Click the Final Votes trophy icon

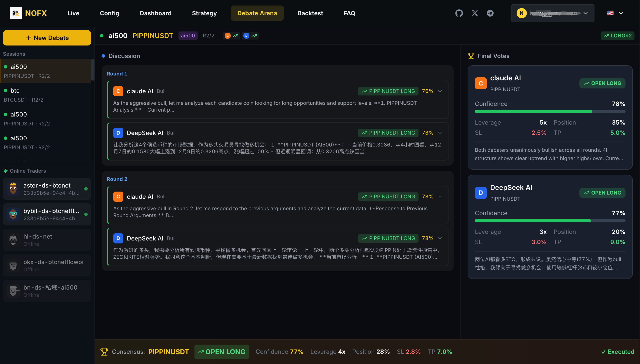point(471,56)
